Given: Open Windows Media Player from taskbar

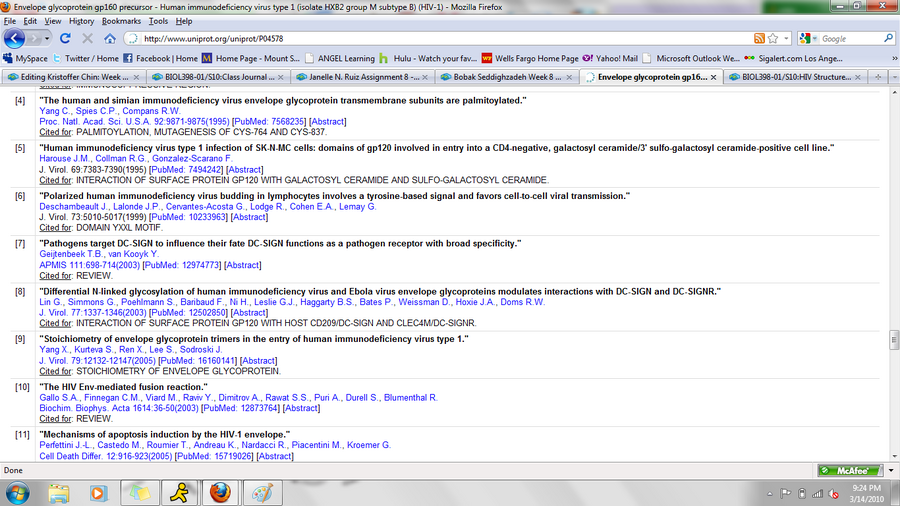Looking at the screenshot, I should coord(98,492).
